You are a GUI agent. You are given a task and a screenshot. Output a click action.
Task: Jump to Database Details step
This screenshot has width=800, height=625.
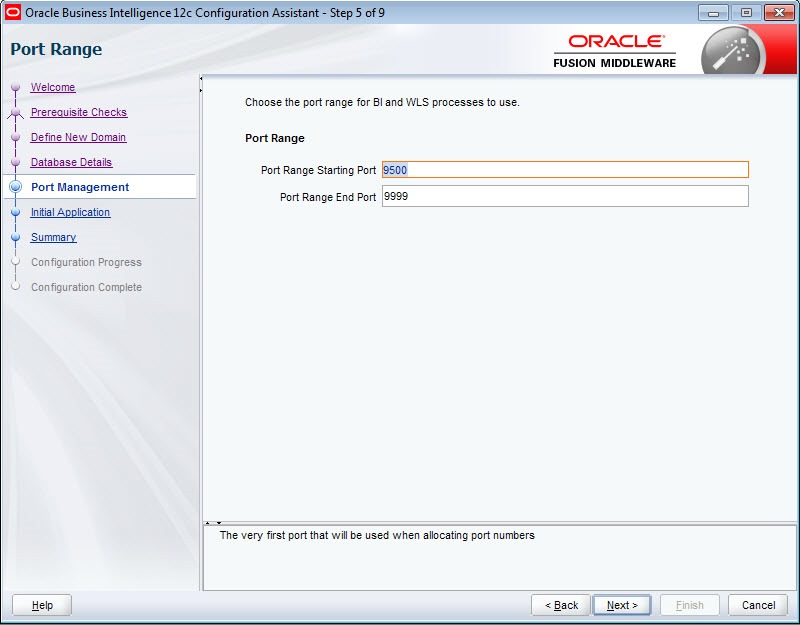tap(71, 162)
